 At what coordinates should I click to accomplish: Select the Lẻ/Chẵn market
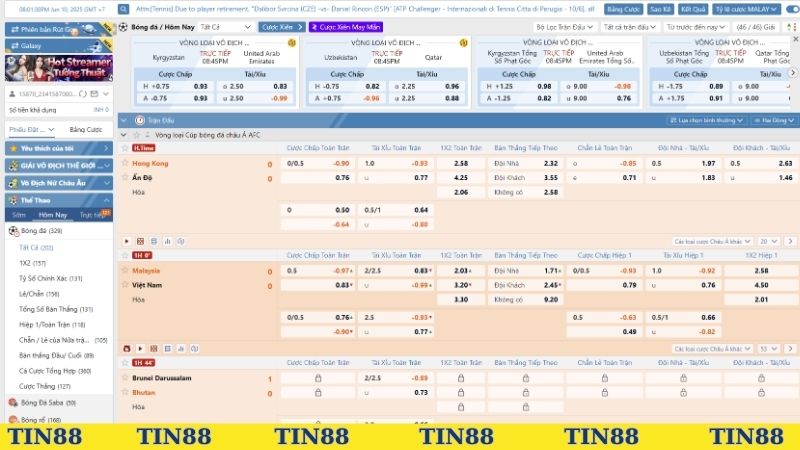coord(39,294)
